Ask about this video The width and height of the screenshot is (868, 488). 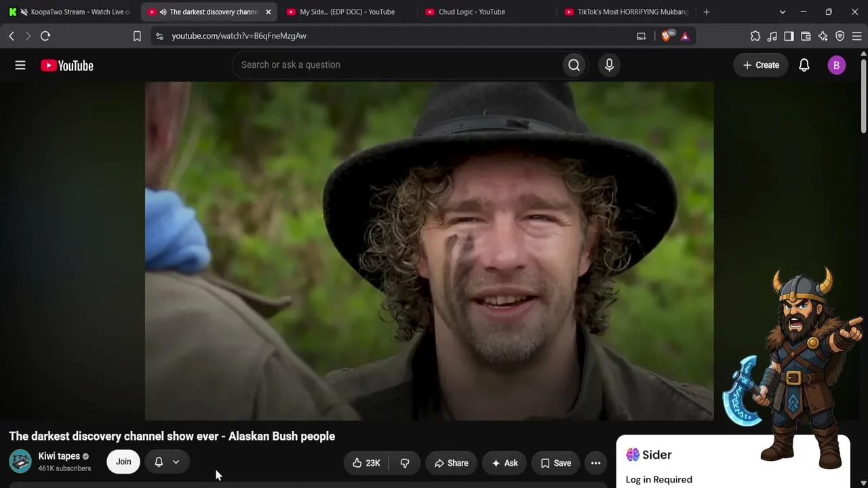(x=505, y=463)
